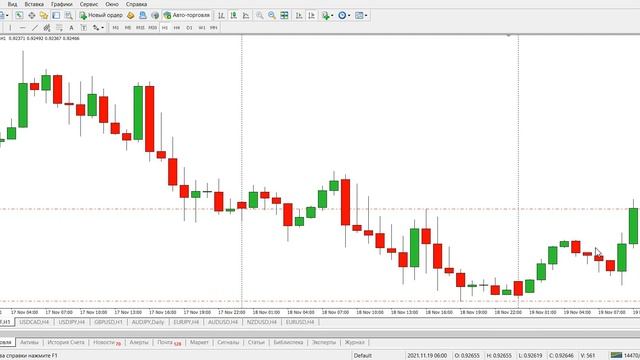Image resolution: width=640 pixels, height=360 pixels.
Task: Select the H4 timeframe
Action: (177, 28)
